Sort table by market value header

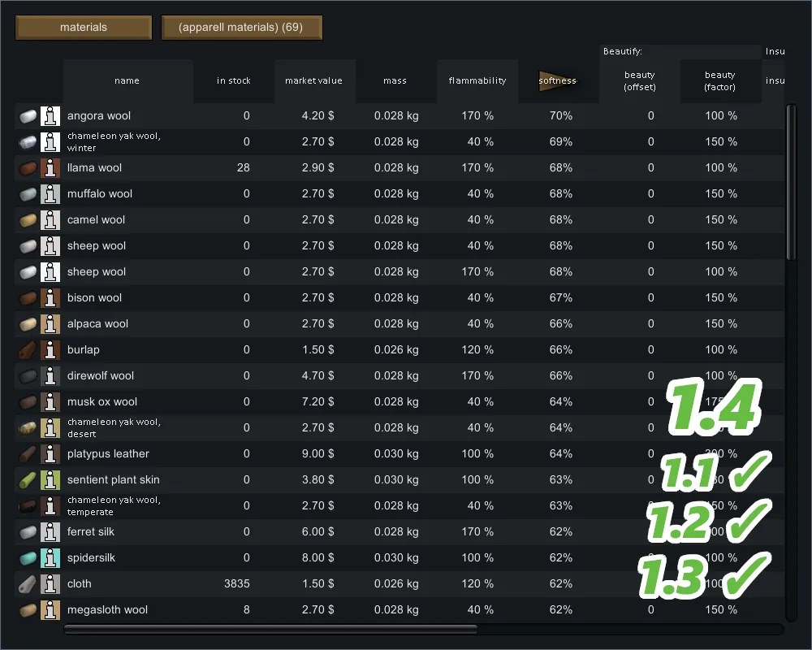[314, 80]
